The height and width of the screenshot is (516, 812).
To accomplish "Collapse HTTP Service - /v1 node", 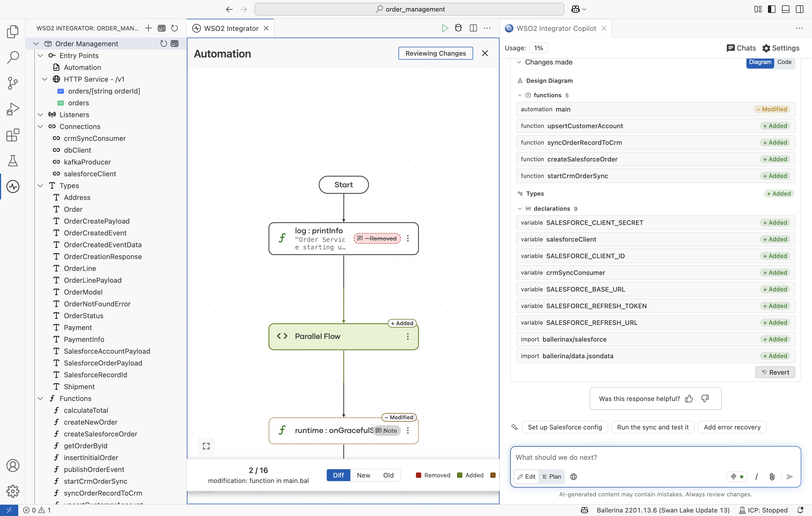I will coord(45,79).
